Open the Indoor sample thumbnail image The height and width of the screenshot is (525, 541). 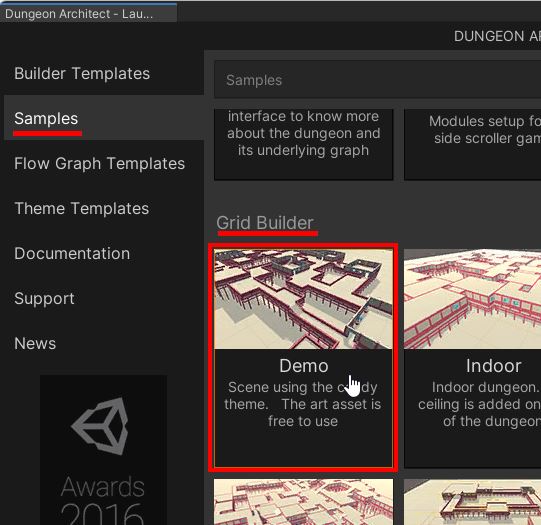[472, 299]
